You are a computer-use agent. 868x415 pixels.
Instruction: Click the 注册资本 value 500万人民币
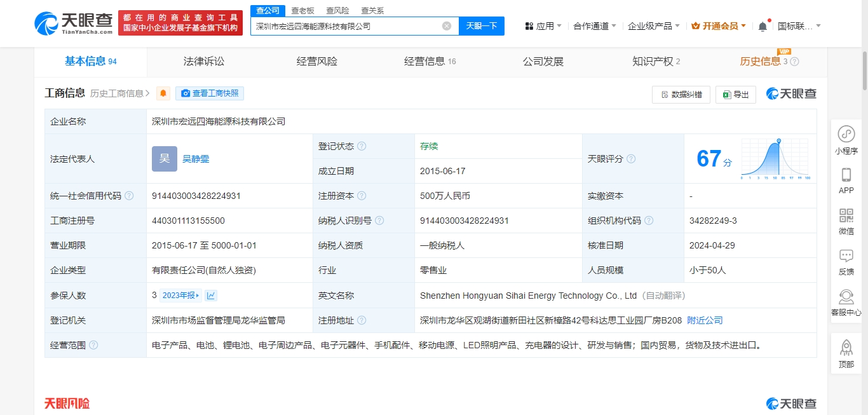tap(445, 196)
